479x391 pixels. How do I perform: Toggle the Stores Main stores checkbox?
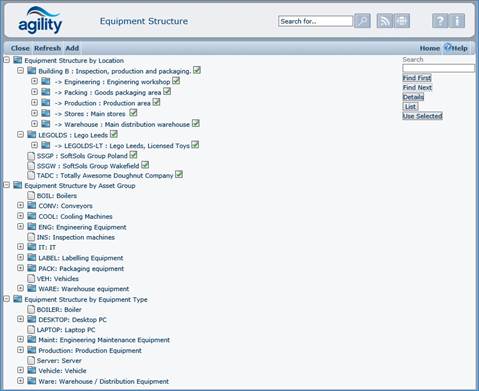(133, 113)
